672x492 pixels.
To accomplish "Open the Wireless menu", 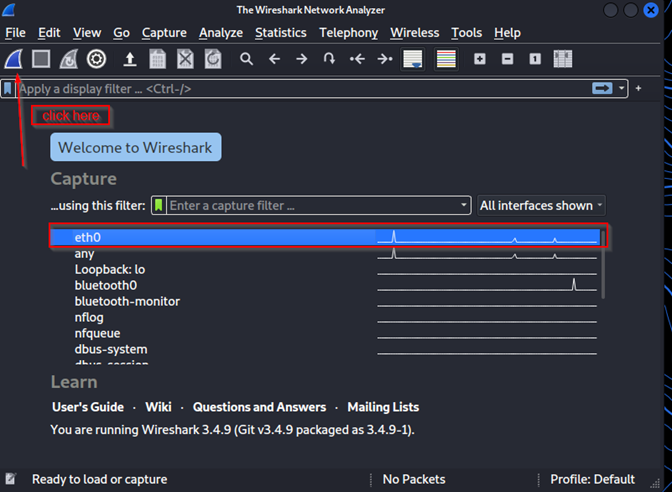I will 414,33.
